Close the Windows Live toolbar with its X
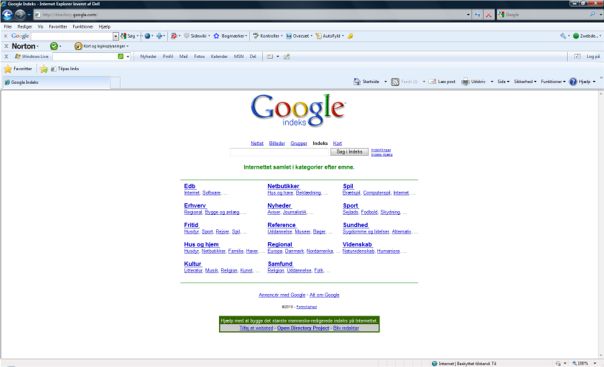 coord(6,57)
